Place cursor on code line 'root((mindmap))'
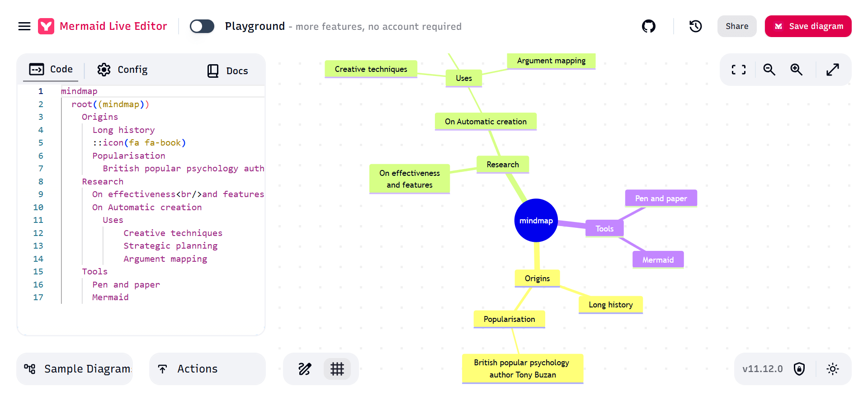Screen dimensions: 868x401 [x=110, y=104]
